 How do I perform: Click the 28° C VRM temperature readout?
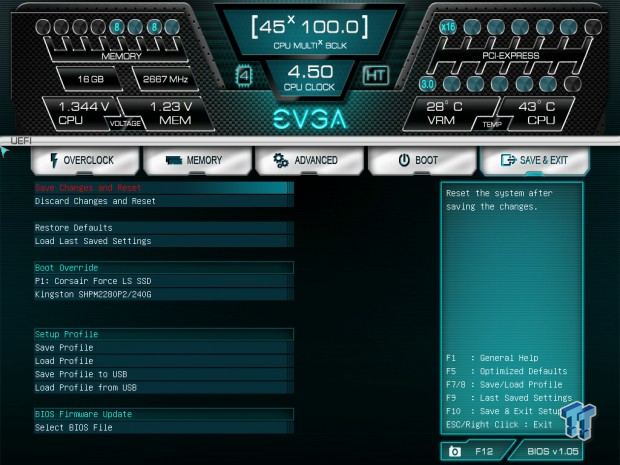(444, 107)
